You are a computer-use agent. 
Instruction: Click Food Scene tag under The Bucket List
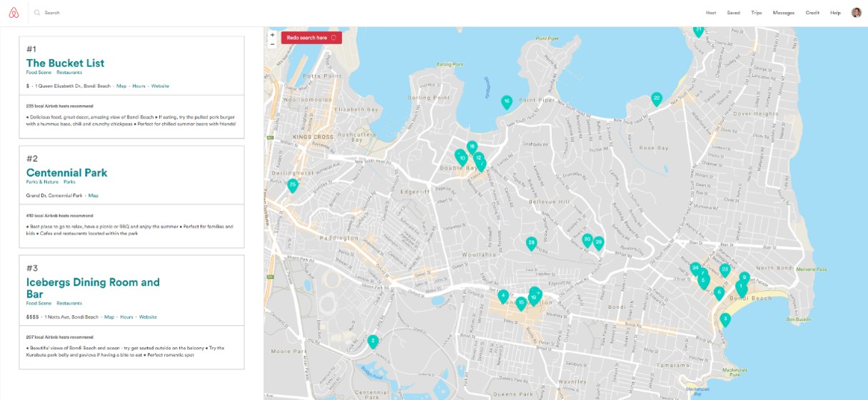pyautogui.click(x=39, y=72)
